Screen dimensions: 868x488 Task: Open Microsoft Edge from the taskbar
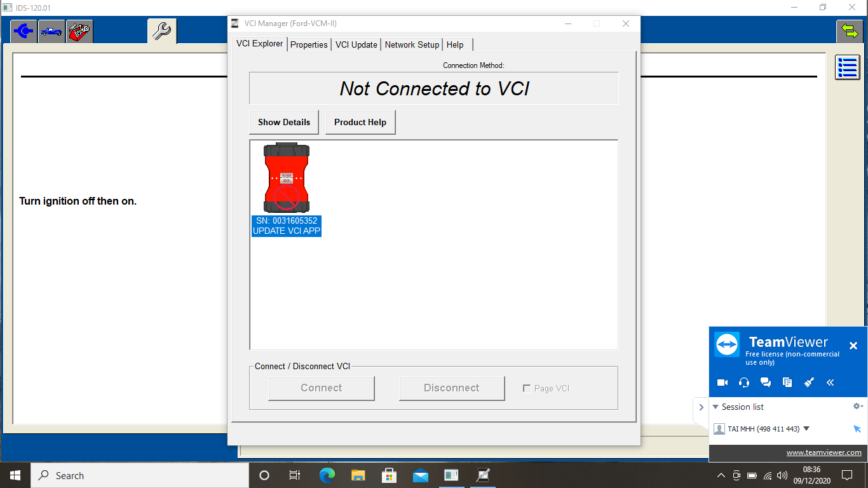coord(327,475)
